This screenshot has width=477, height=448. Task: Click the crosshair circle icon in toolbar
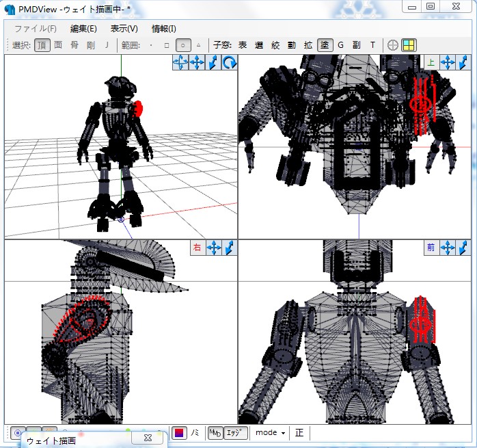(393, 45)
